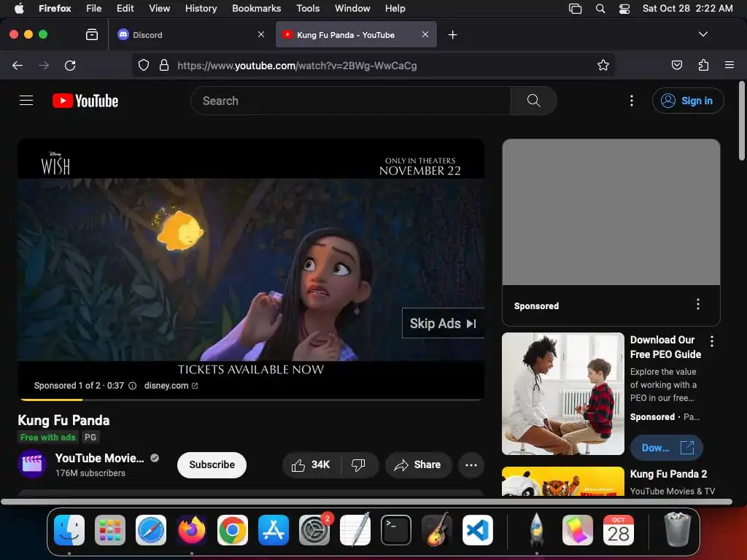Open Firefox tracking protection shield

(144, 65)
